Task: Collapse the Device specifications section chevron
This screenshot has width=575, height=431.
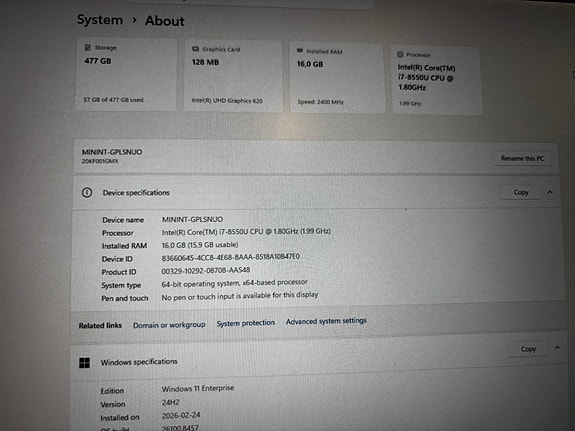Action: [550, 192]
